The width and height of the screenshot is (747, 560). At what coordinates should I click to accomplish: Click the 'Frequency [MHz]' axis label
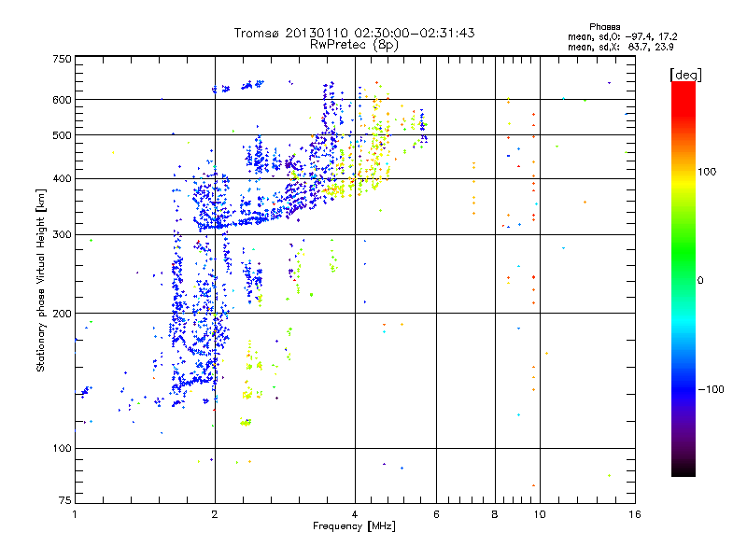[354, 526]
